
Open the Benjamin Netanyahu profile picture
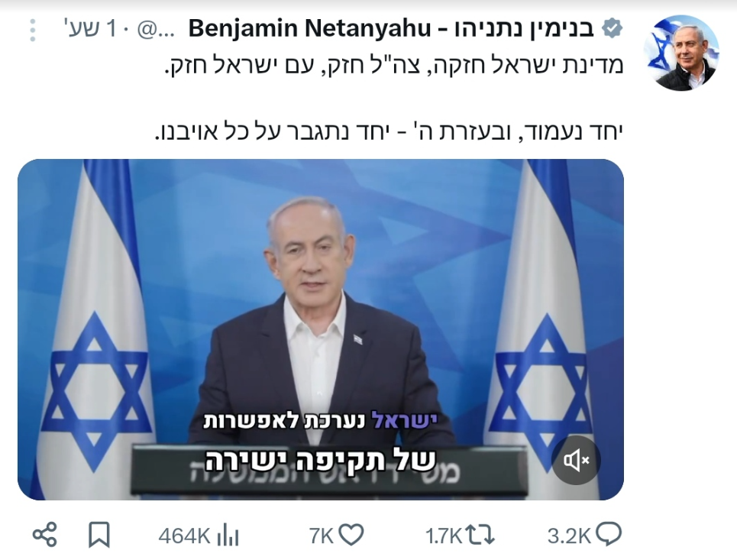click(x=681, y=53)
